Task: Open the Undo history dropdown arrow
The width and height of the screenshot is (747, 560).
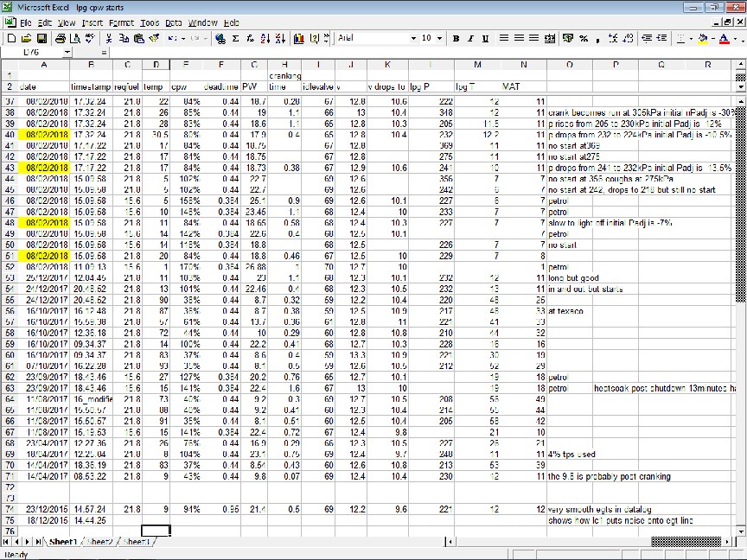Action: [x=183, y=39]
